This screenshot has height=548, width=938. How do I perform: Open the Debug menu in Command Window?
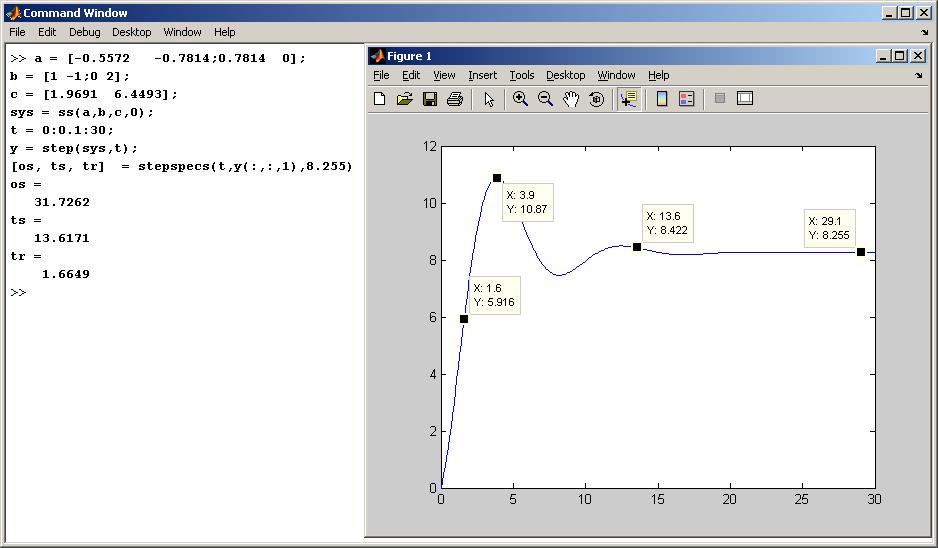84,32
